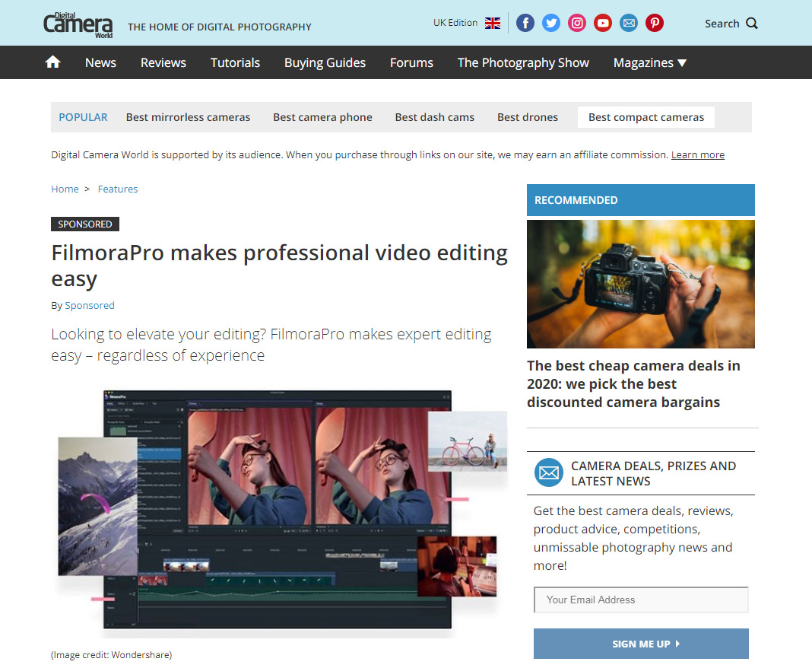Click the SPONSORED label badge
This screenshot has height=668, width=812.
(85, 224)
